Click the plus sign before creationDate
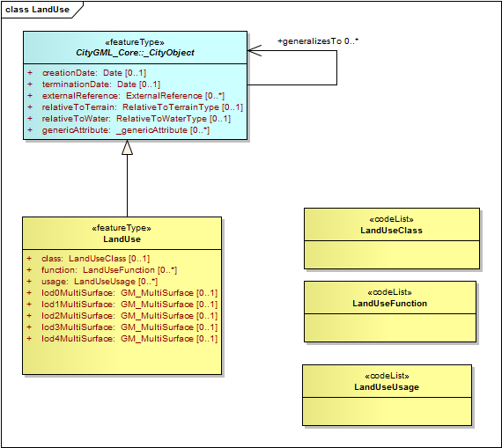 30,73
